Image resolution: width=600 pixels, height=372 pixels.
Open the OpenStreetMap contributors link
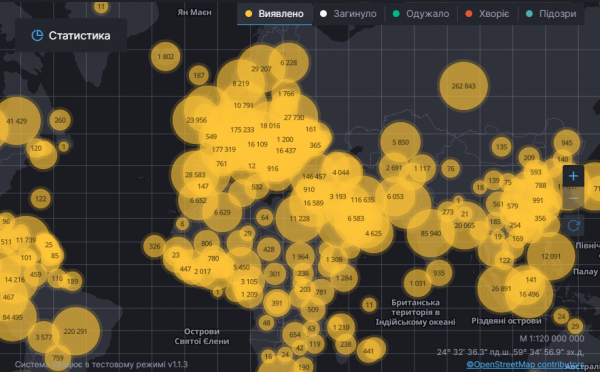525,364
